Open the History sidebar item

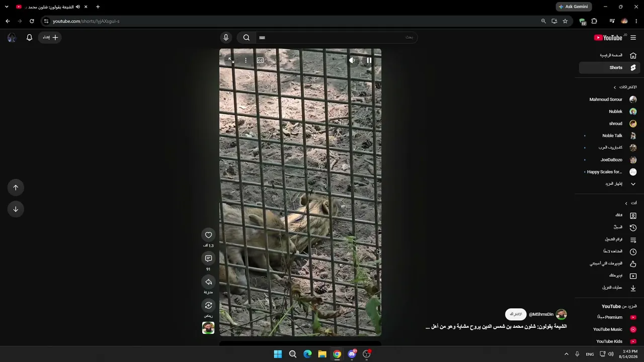tap(610, 227)
